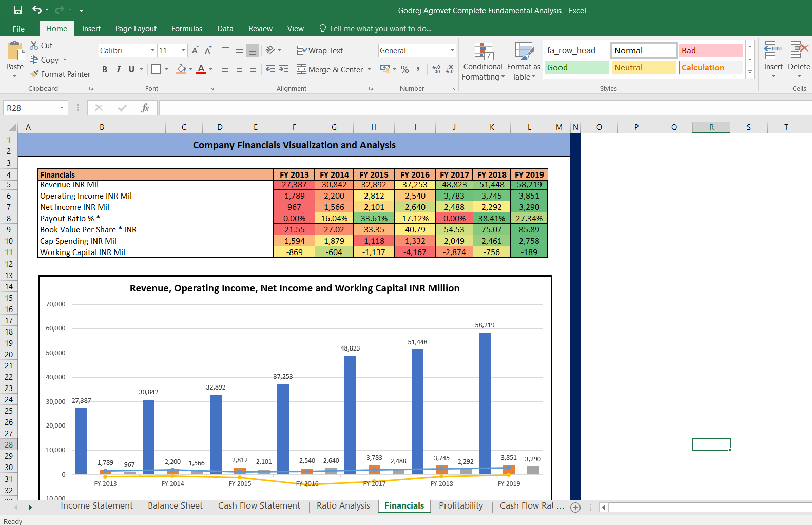Add a new sheet with plus icon
The width and height of the screenshot is (812, 525).
tap(575, 507)
